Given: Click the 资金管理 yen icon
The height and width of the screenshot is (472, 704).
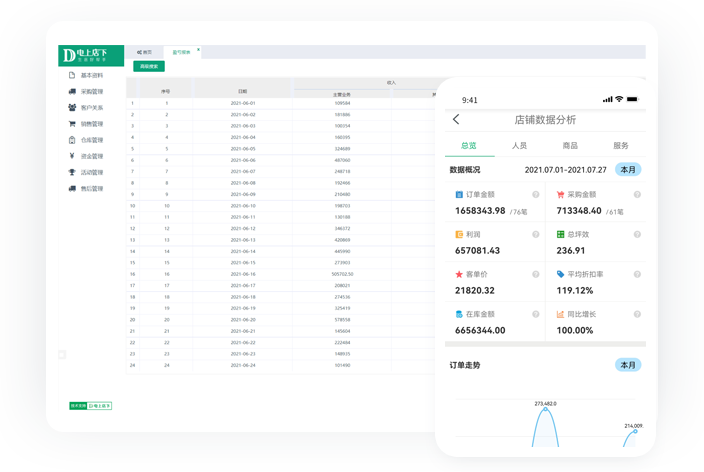Looking at the screenshot, I should tap(72, 156).
